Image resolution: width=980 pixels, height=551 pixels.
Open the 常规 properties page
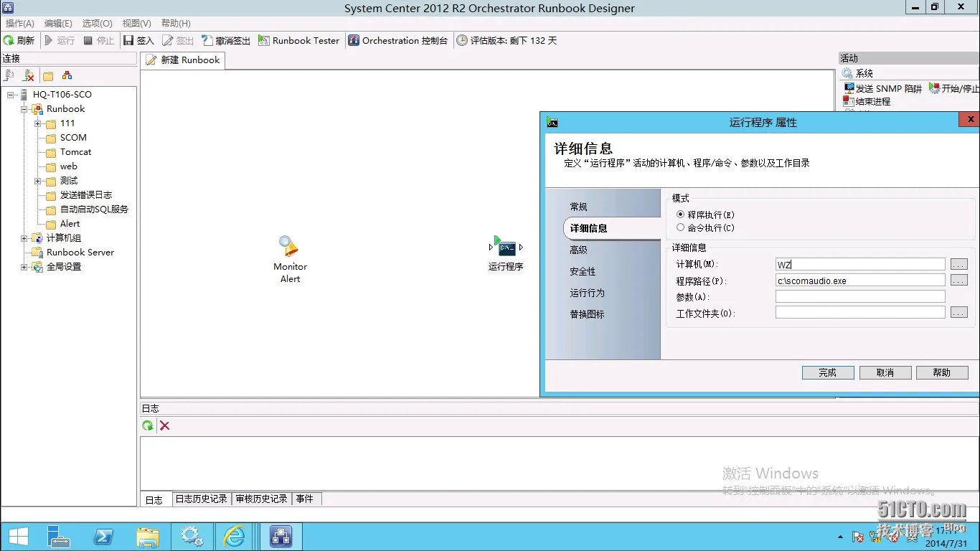tap(578, 207)
